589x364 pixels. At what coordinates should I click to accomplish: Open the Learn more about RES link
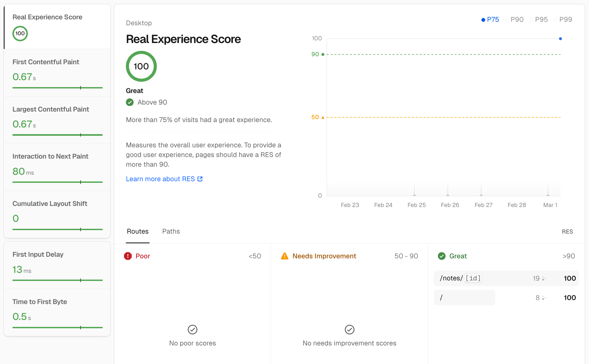click(160, 179)
